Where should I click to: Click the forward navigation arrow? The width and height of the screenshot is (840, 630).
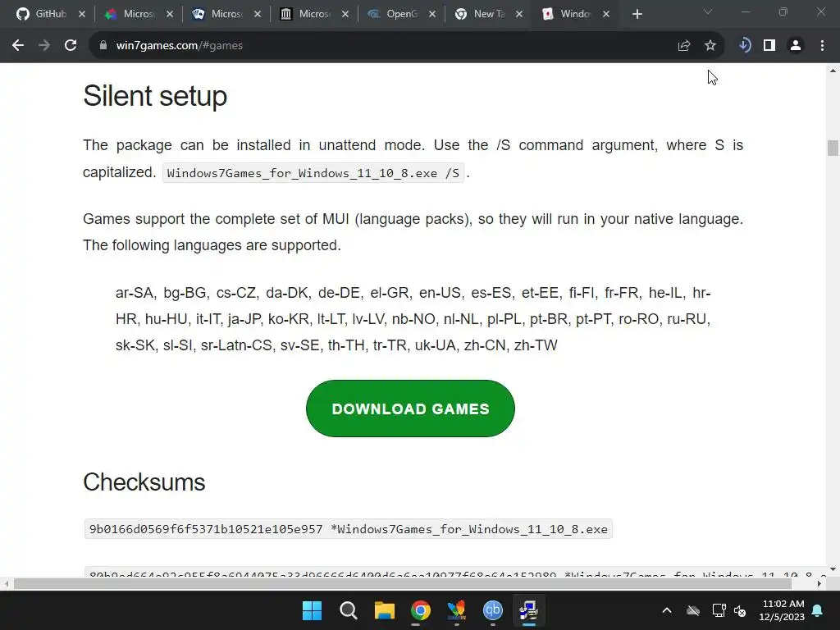coord(44,46)
